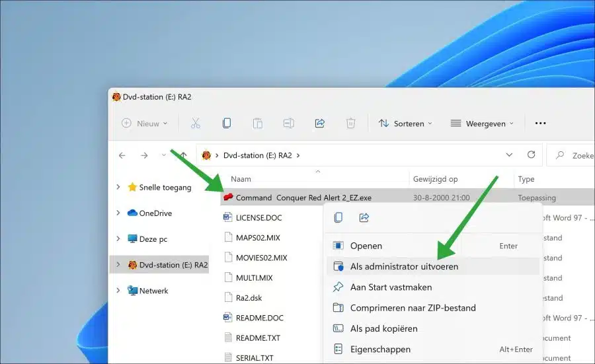Select Openen in context menu
This screenshot has width=595, height=364.
433,246
